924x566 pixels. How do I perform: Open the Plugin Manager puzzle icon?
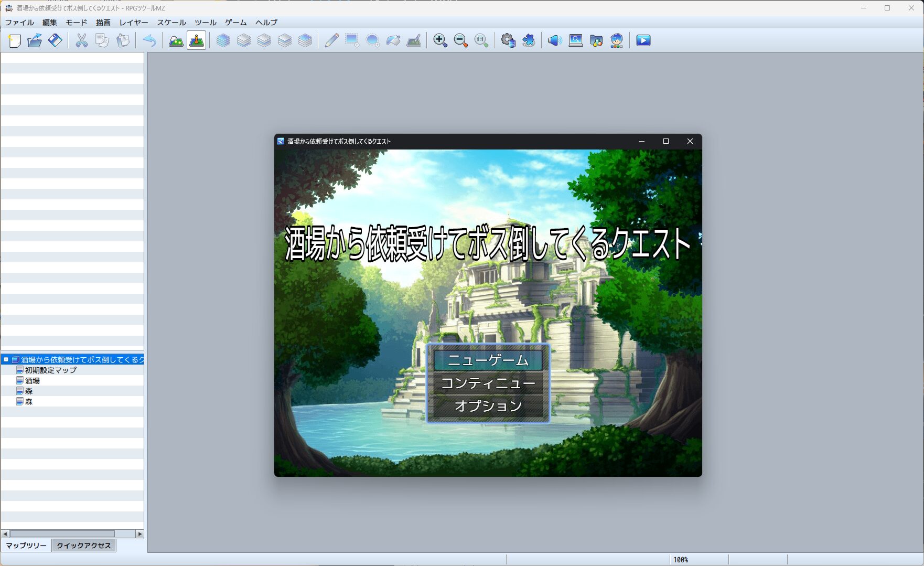pos(529,40)
